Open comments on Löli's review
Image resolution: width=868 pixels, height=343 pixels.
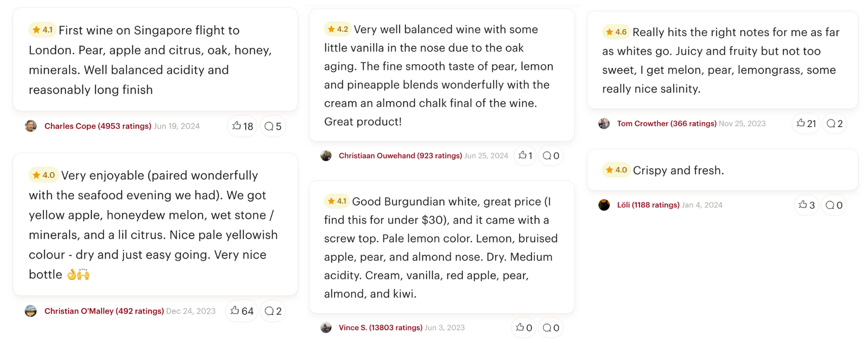(834, 205)
